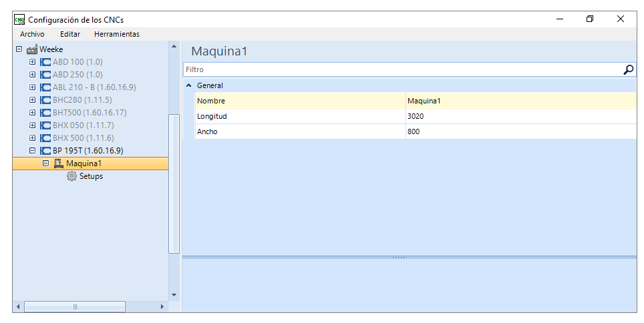Viewport: 644px width, 323px height.
Task: Click the ABD 250 machine icon
Action: (x=45, y=75)
